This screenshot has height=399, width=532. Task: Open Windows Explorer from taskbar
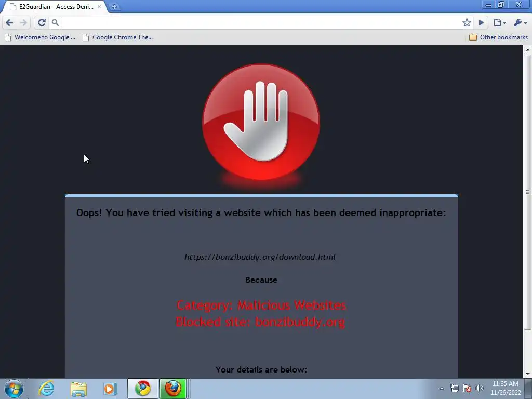tap(78, 389)
